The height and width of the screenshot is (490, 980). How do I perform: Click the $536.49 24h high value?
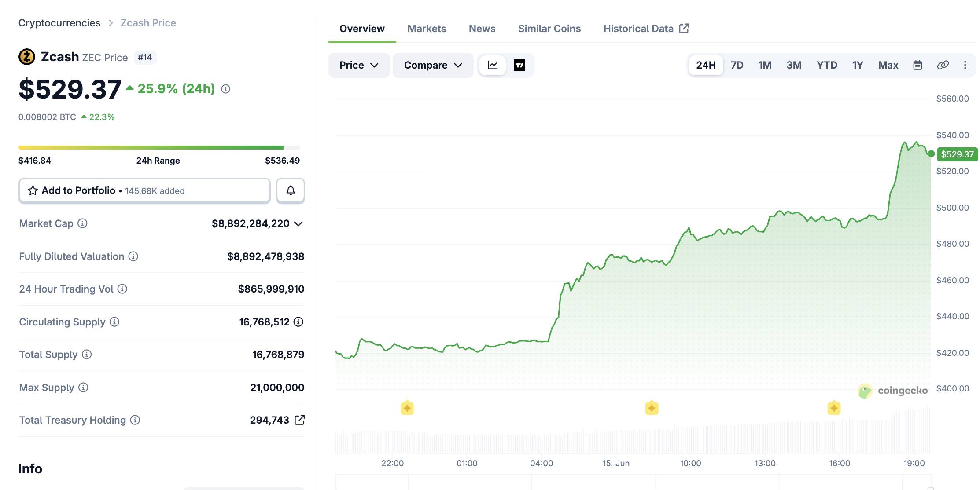point(282,161)
